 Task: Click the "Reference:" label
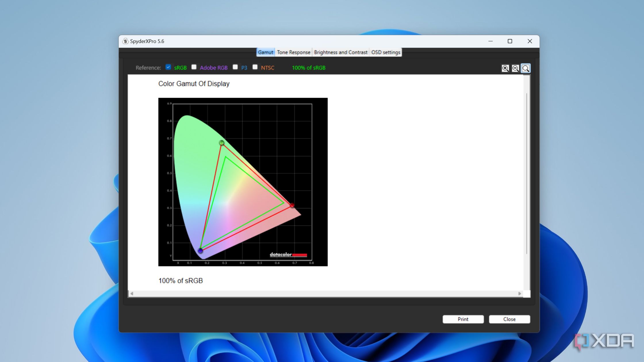pyautogui.click(x=148, y=68)
